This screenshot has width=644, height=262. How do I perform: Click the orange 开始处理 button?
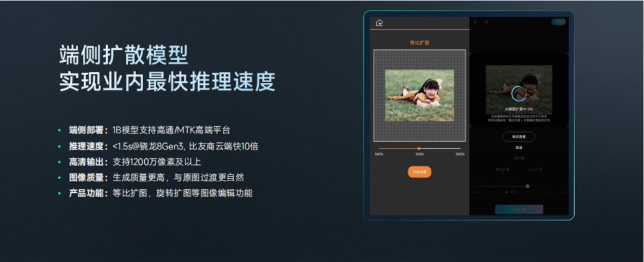coord(419,171)
